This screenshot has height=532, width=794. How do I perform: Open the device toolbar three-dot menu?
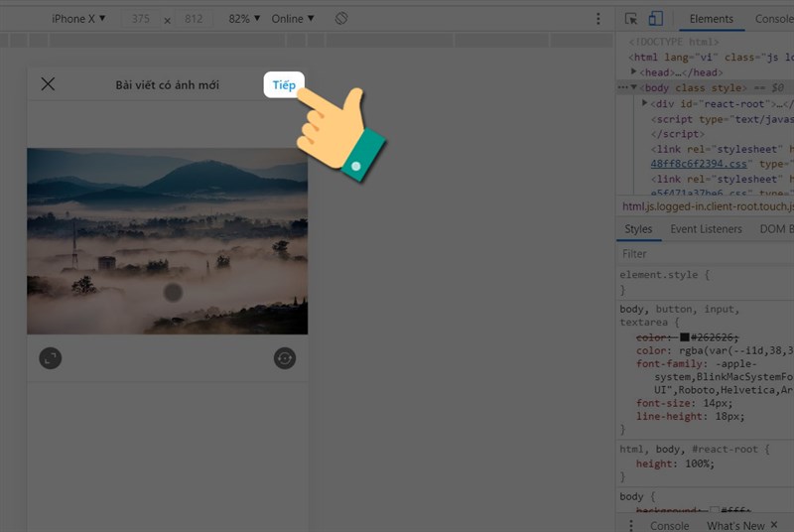[597, 19]
